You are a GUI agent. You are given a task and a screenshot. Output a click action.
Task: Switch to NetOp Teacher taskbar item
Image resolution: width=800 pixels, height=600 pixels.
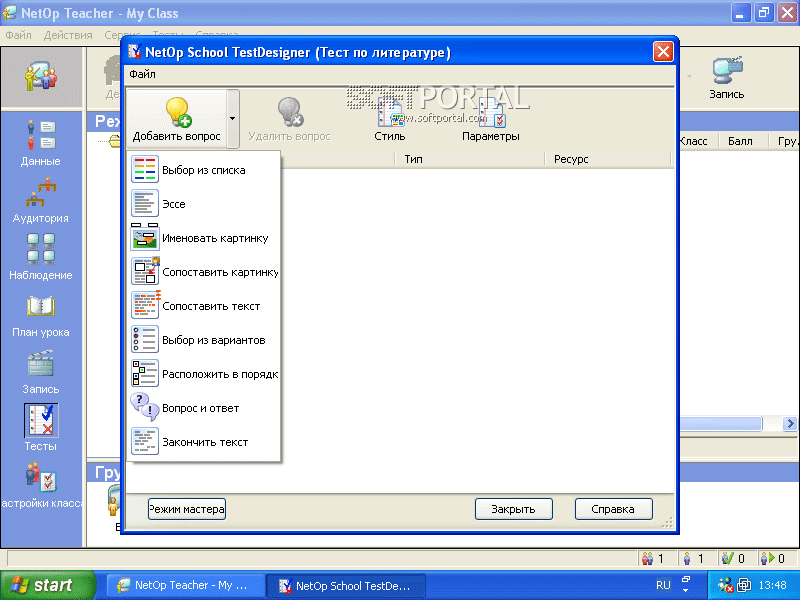click(186, 585)
